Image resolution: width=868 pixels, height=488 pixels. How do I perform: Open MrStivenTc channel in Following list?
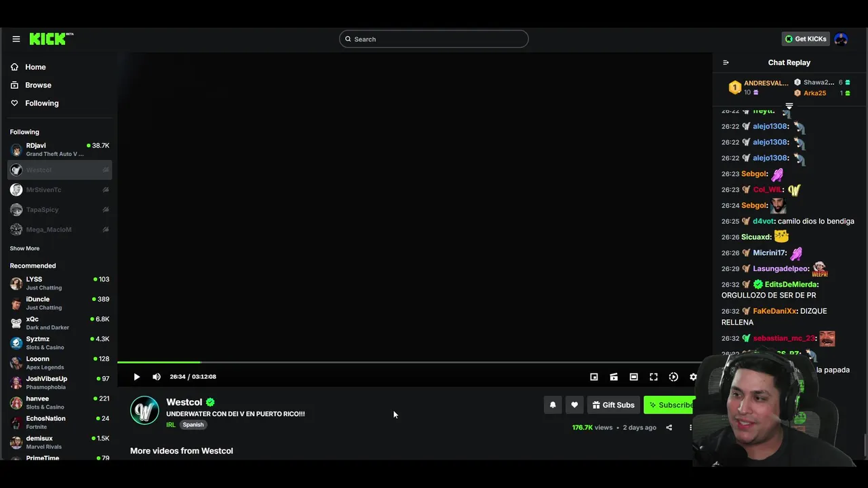[60, 190]
